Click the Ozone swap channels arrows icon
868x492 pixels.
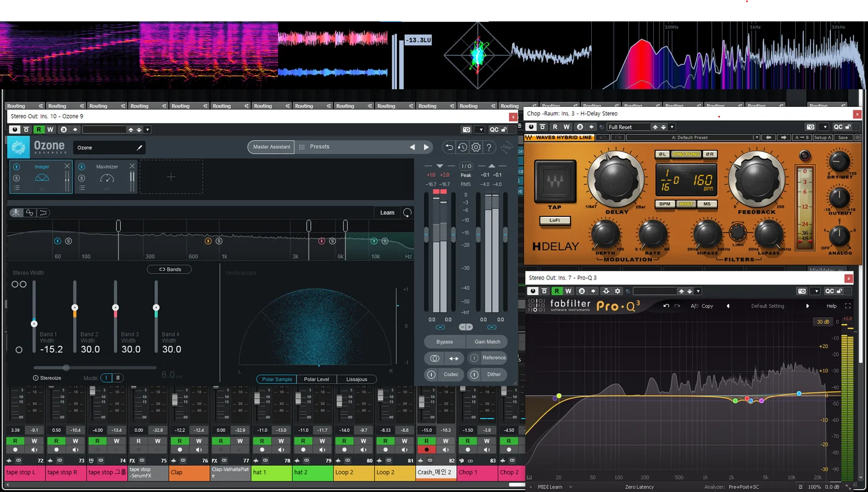pos(454,358)
